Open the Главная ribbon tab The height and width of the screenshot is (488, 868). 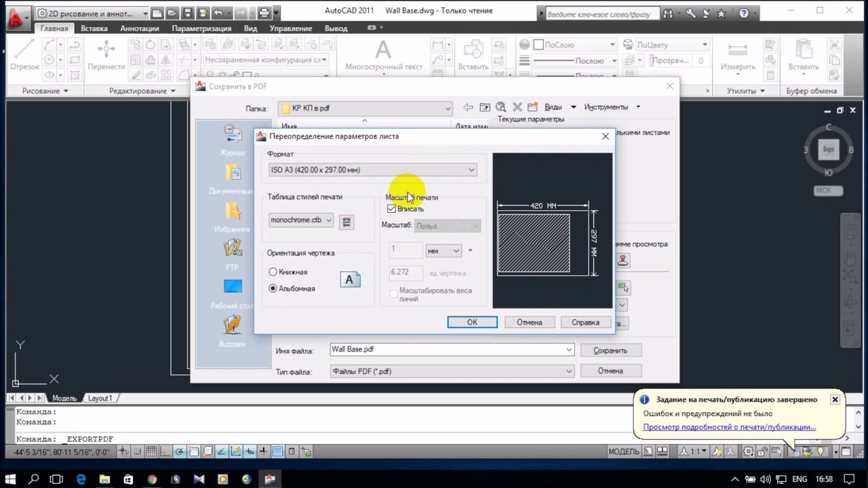(x=54, y=28)
